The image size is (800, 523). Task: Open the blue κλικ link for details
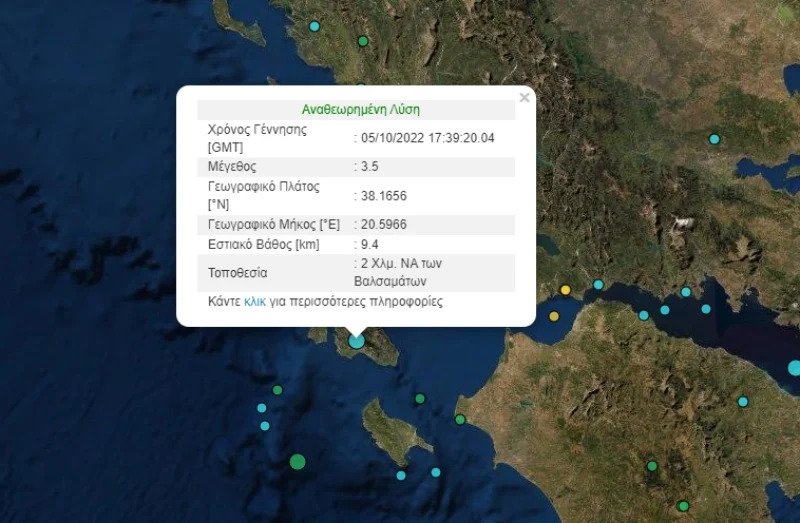pos(255,301)
